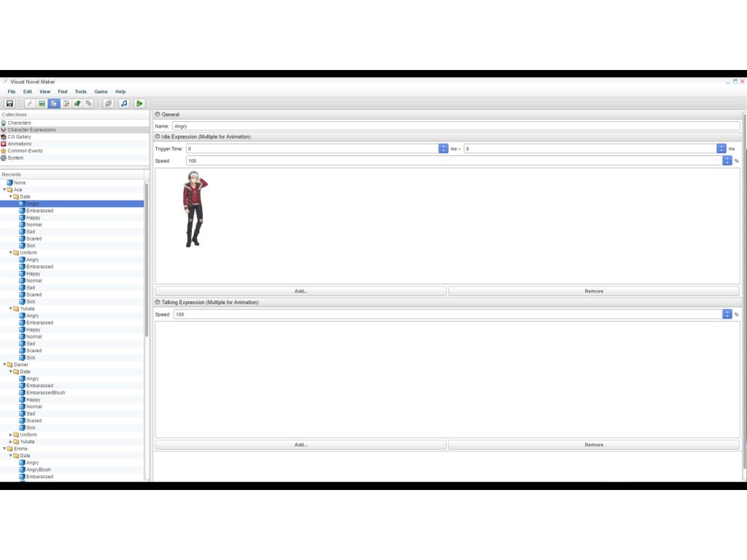Select Embarassed under Ace's Date folder
The width and height of the screenshot is (747, 560).
coord(39,211)
